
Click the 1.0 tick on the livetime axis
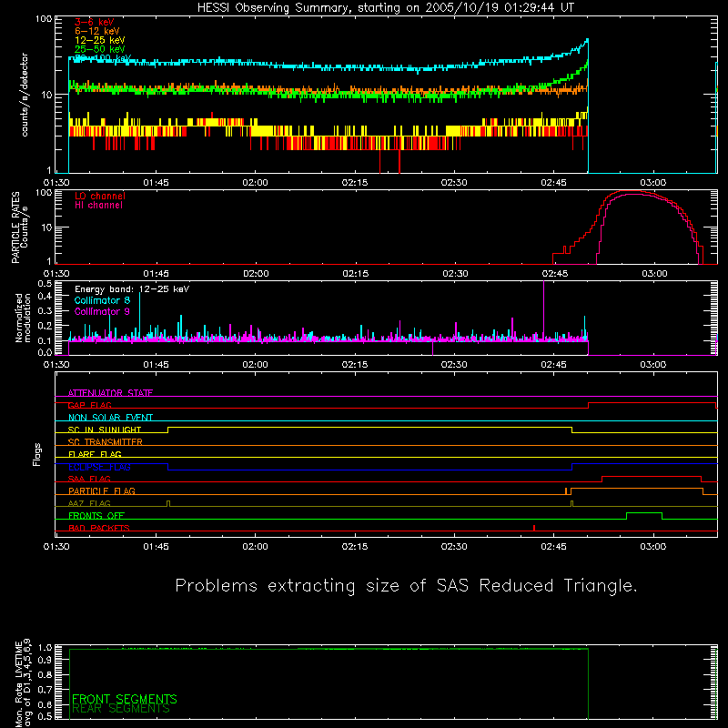[x=45, y=648]
